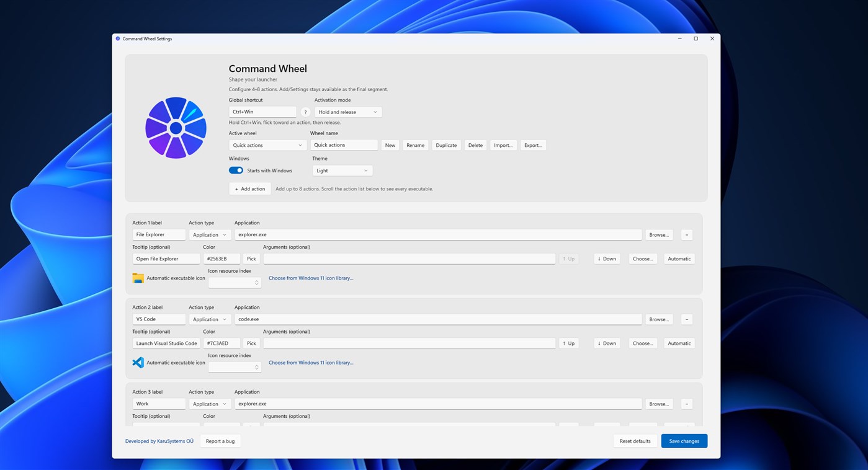Expand the Active wheel dropdown
Image resolution: width=868 pixels, height=470 pixels.
tap(267, 145)
